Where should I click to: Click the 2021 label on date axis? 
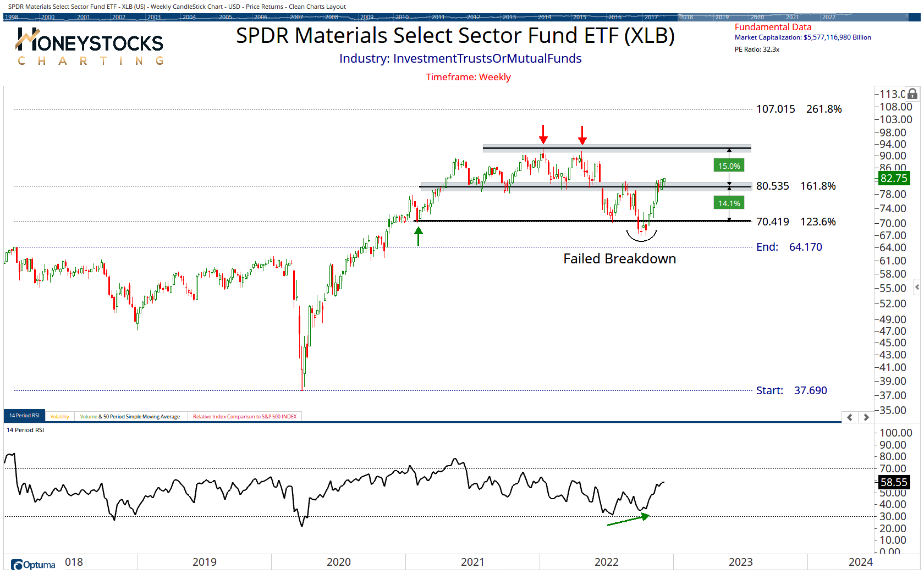pyautogui.click(x=472, y=562)
